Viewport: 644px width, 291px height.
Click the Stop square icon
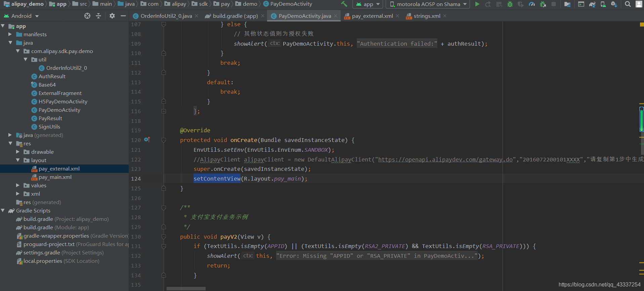(x=554, y=4)
